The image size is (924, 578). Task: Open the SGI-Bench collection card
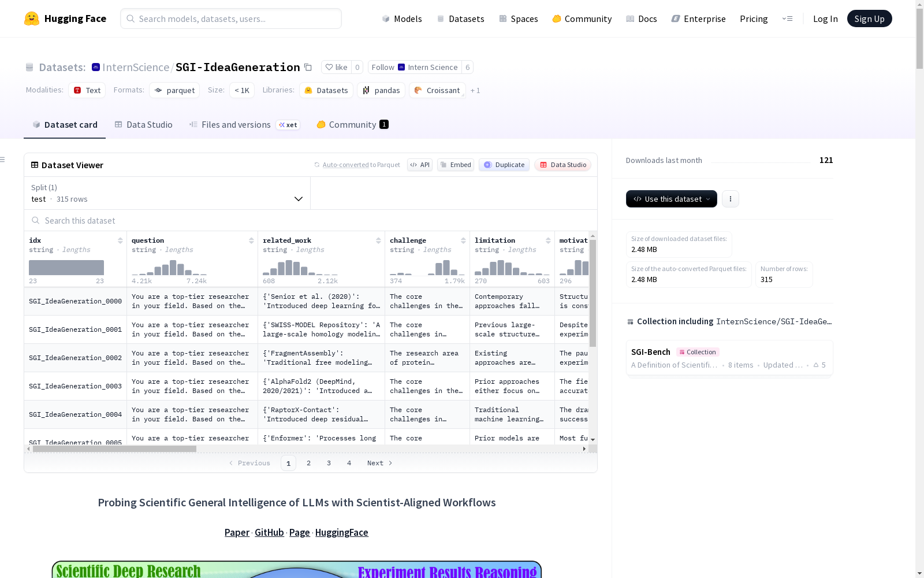click(729, 358)
